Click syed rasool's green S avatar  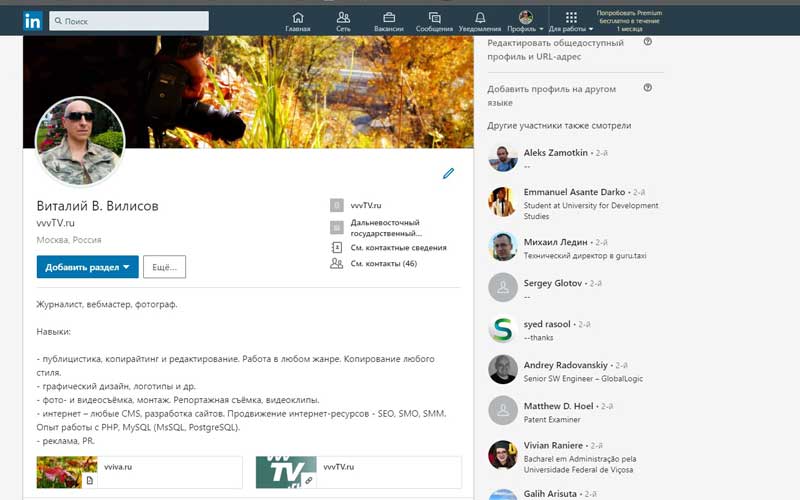tap(503, 329)
